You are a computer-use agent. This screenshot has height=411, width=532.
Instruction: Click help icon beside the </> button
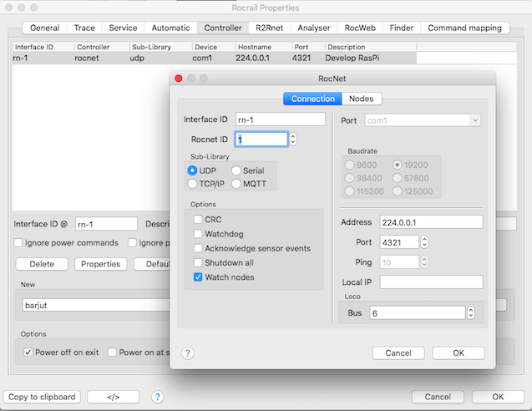tap(157, 397)
